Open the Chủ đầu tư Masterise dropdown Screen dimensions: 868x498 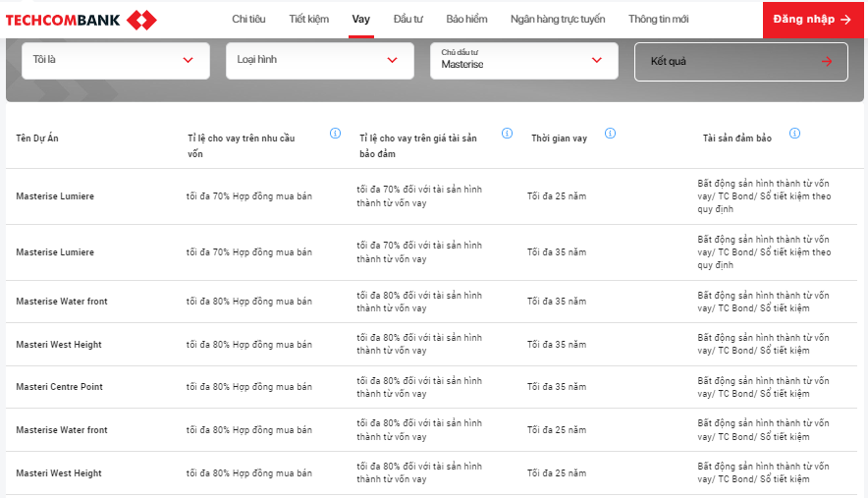(x=524, y=60)
